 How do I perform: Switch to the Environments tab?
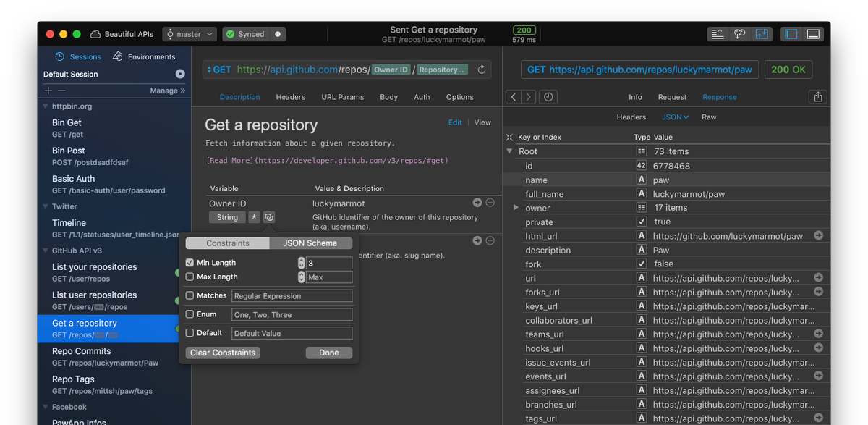click(x=144, y=56)
